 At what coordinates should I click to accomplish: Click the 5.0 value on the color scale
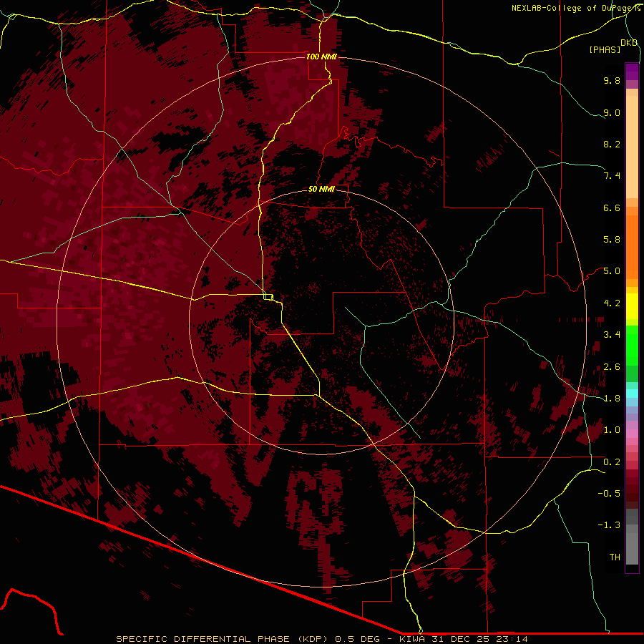click(612, 271)
